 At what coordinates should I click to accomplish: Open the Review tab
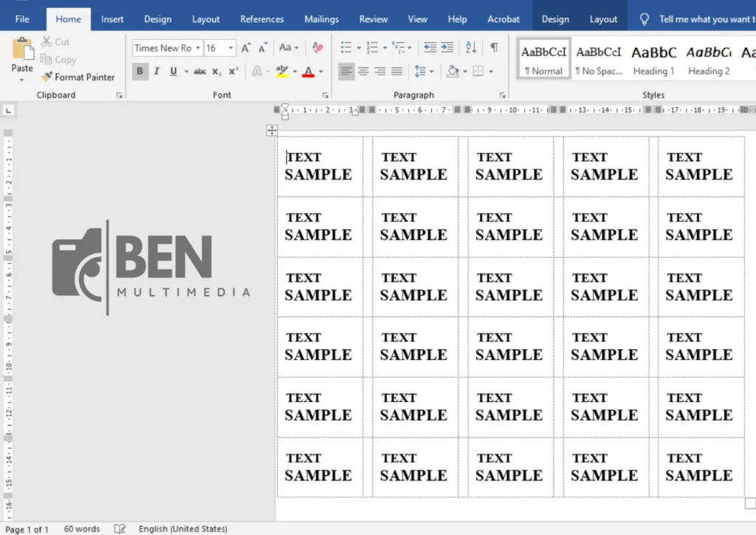pos(374,19)
